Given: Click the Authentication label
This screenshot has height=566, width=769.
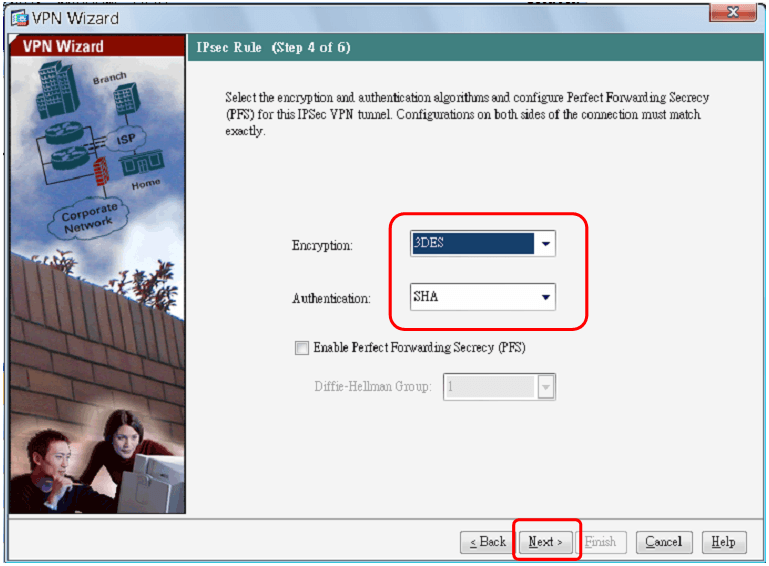Looking at the screenshot, I should point(332,298).
